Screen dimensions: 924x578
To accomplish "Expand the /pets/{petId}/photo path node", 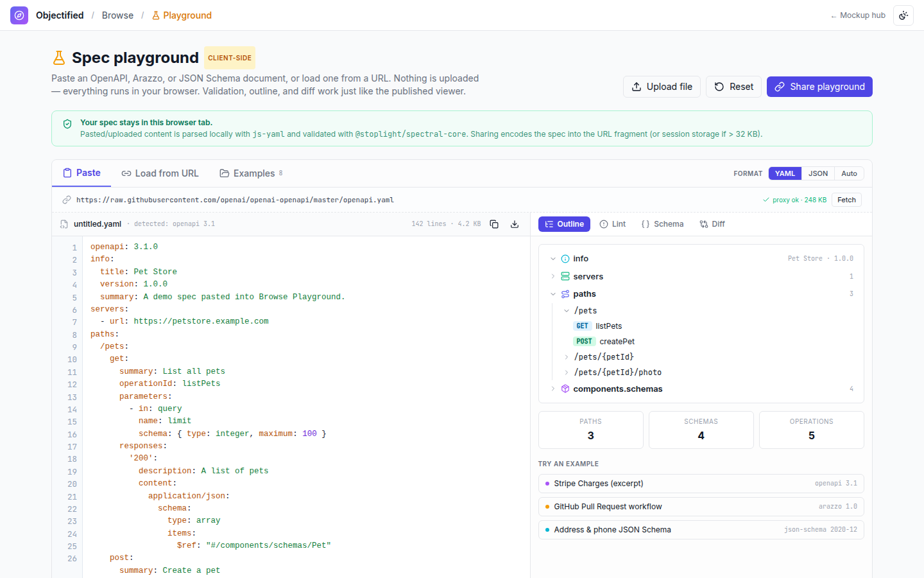I will point(567,372).
